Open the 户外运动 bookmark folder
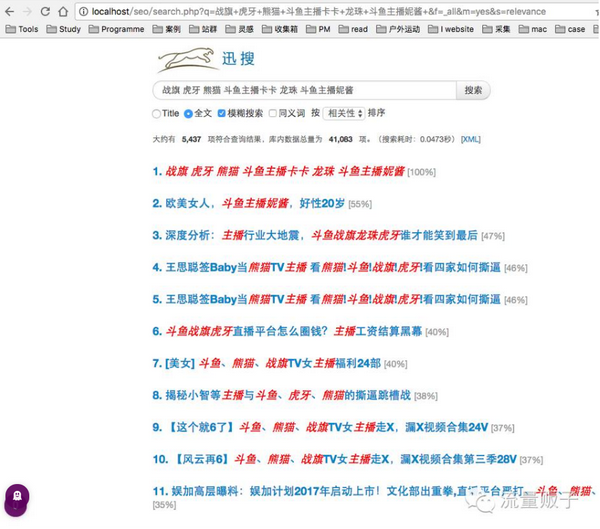600x529 pixels. point(398,29)
